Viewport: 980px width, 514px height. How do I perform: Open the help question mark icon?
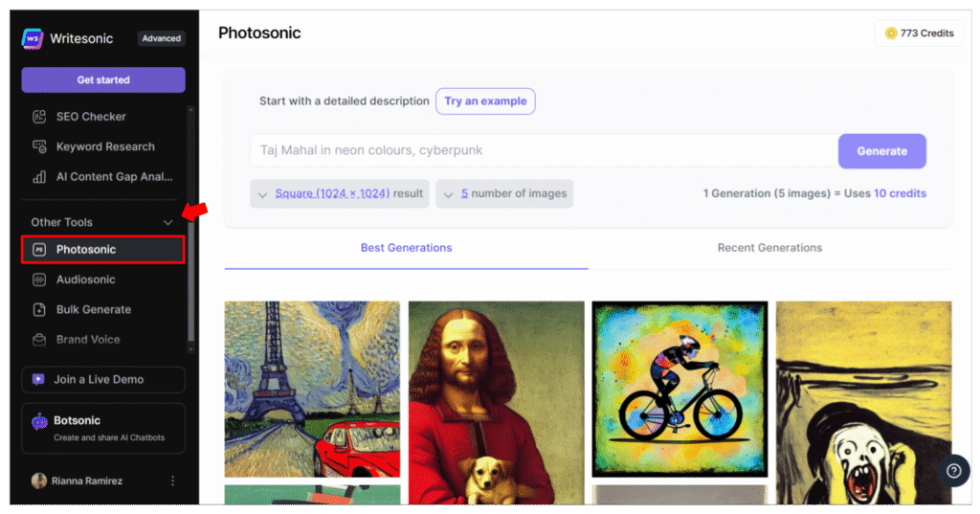pyautogui.click(x=954, y=471)
